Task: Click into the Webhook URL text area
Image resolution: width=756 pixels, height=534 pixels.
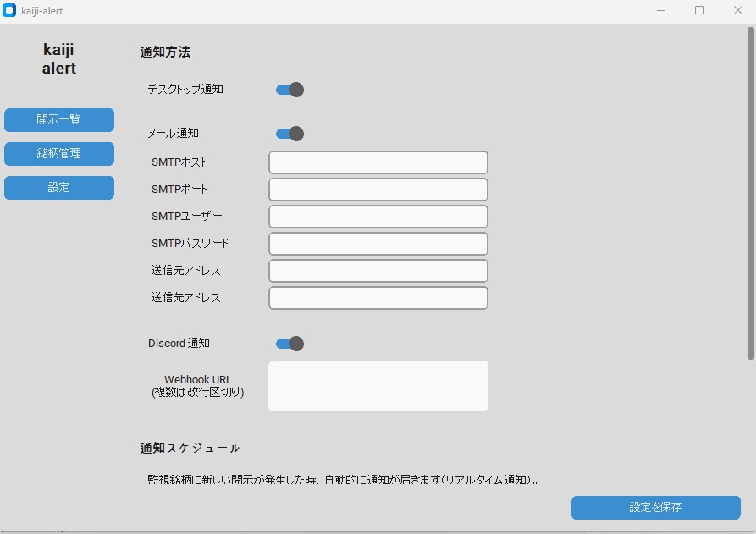Action: [x=378, y=386]
